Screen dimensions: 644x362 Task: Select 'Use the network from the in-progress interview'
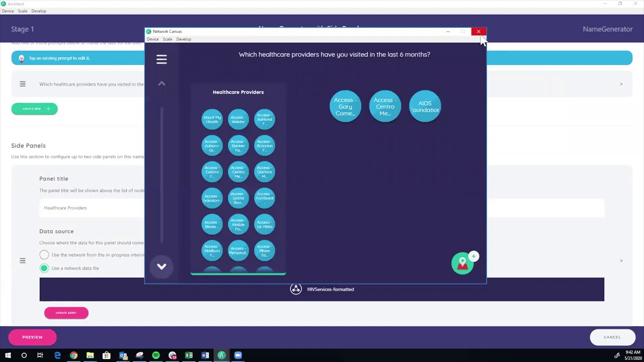point(44,255)
